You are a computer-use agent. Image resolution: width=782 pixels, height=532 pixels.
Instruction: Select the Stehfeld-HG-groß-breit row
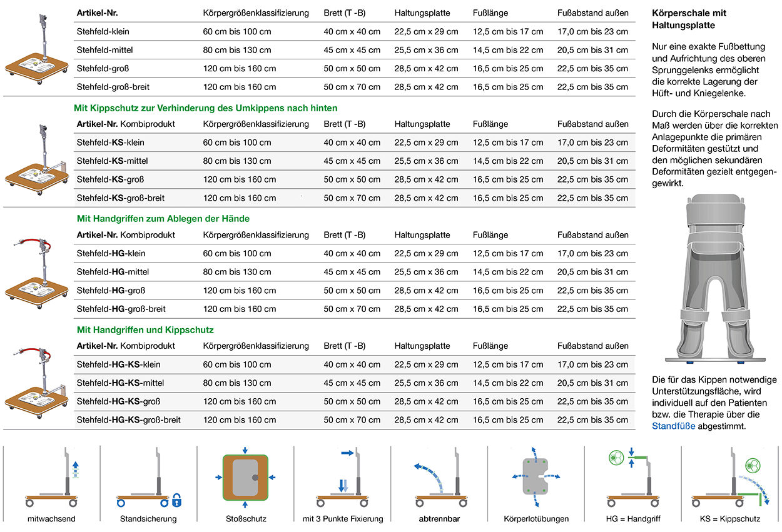[121, 309]
